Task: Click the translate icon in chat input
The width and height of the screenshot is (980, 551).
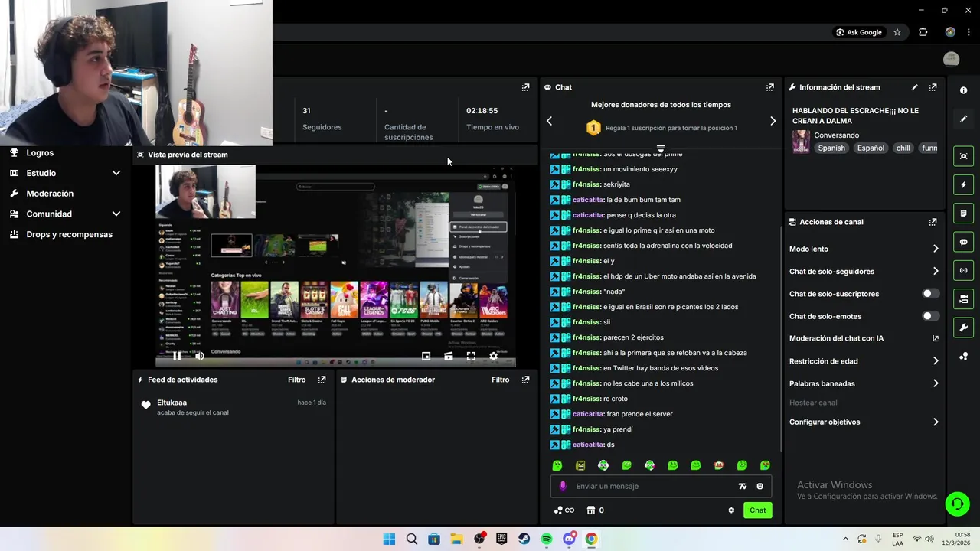Action: (x=742, y=486)
